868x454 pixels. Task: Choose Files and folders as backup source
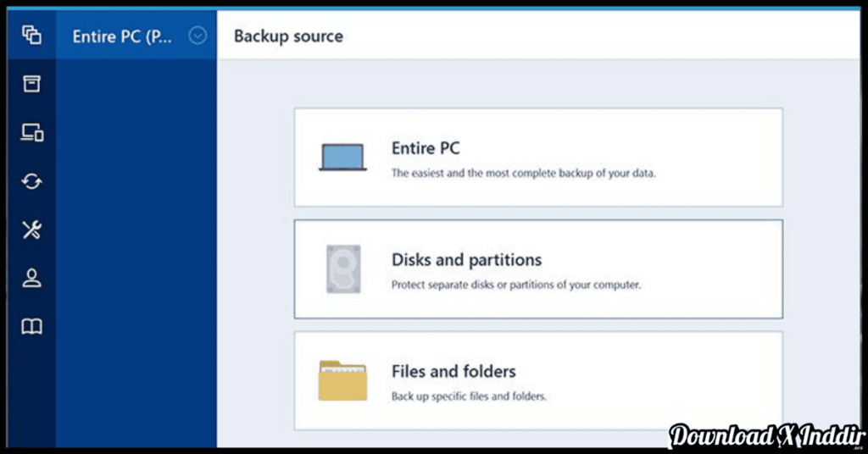(538, 380)
